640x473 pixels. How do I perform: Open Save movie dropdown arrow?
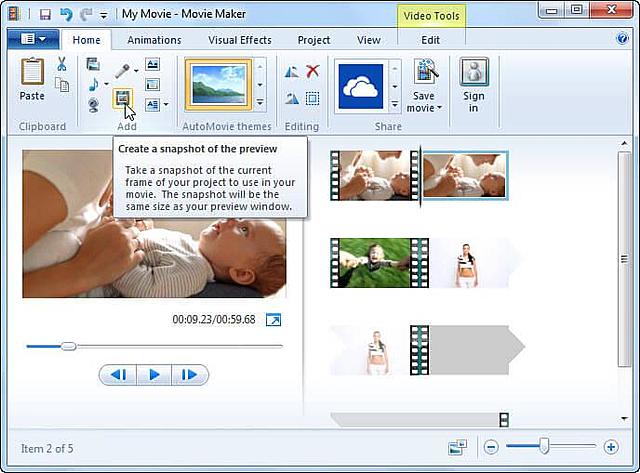pos(439,108)
